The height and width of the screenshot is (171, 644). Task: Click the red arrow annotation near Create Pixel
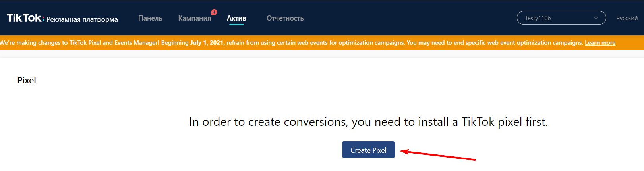[437, 155]
